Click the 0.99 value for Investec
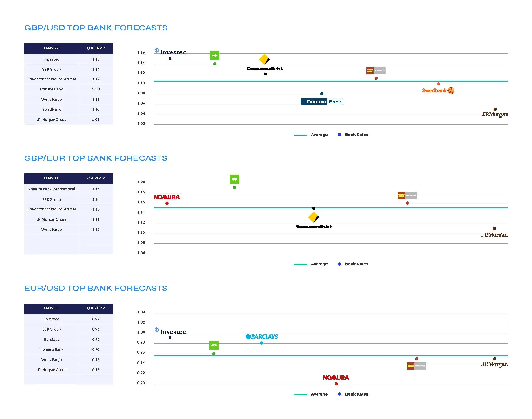Image resolution: width=532 pixels, height=419 pixels. [96, 319]
